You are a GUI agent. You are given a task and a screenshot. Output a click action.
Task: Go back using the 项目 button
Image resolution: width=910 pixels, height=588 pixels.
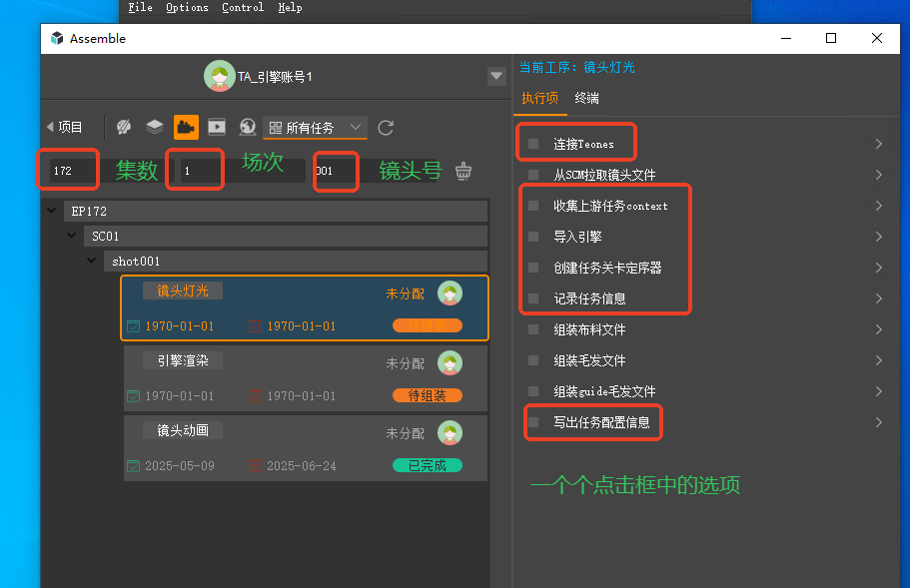tap(65, 127)
